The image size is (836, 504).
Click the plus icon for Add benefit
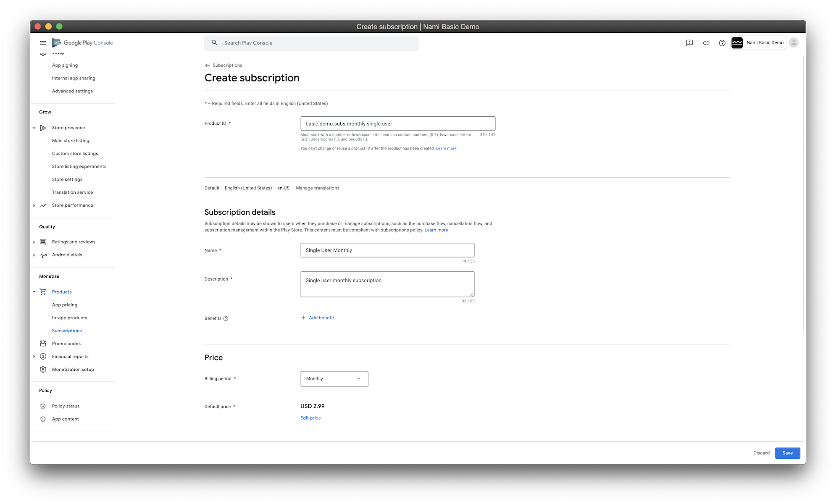coord(303,318)
